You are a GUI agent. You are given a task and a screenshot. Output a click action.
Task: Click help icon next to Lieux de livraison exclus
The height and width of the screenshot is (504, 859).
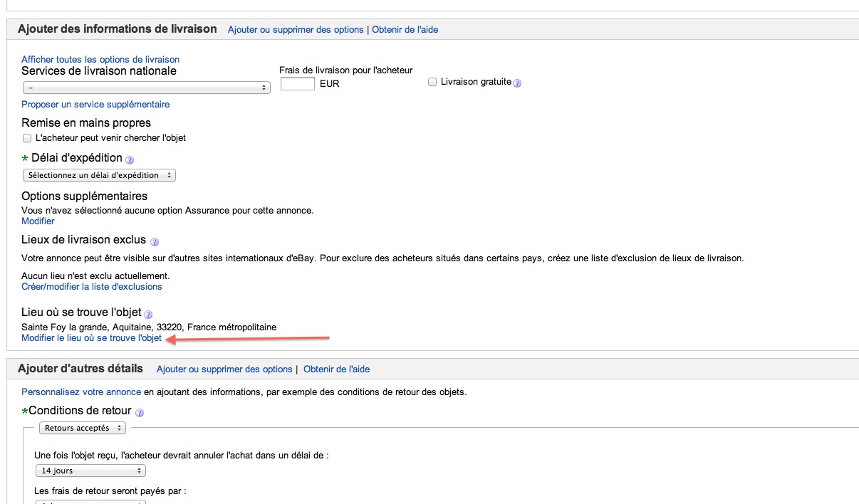[x=155, y=242]
